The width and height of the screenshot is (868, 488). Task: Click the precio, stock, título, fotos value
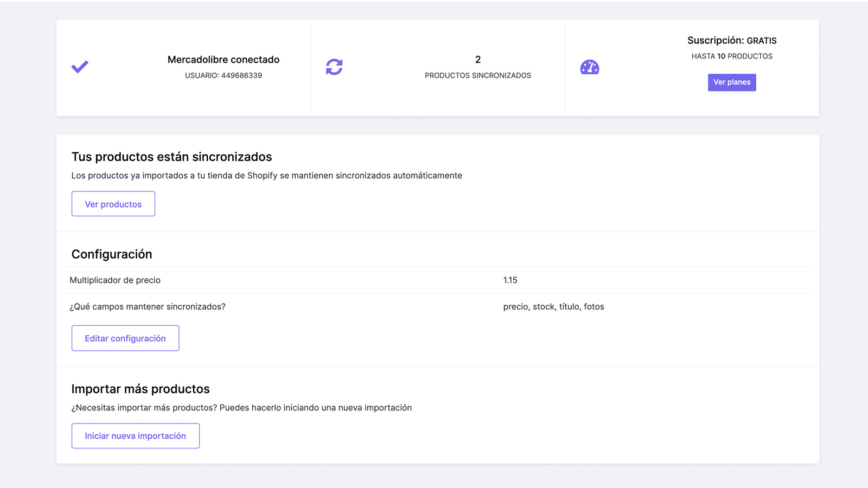point(554,307)
